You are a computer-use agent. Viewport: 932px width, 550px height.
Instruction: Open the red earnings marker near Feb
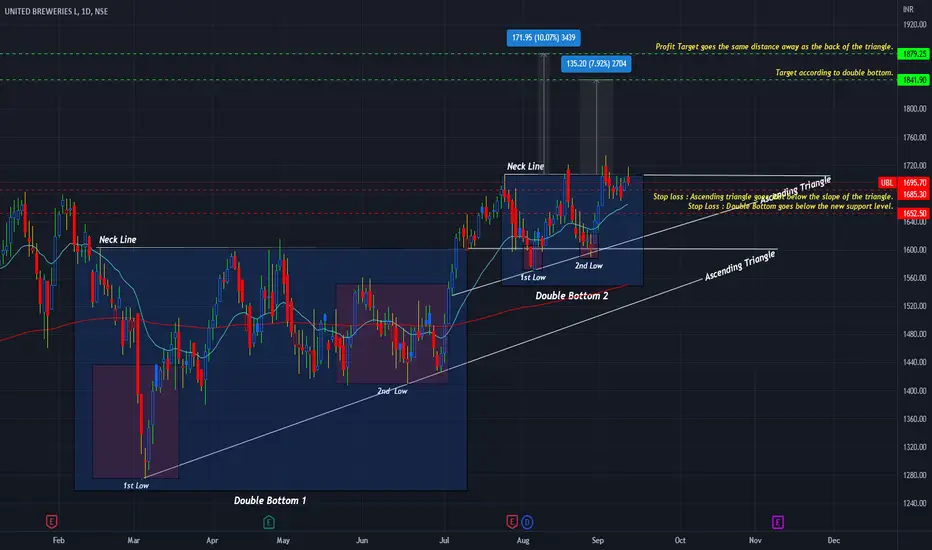point(52,521)
